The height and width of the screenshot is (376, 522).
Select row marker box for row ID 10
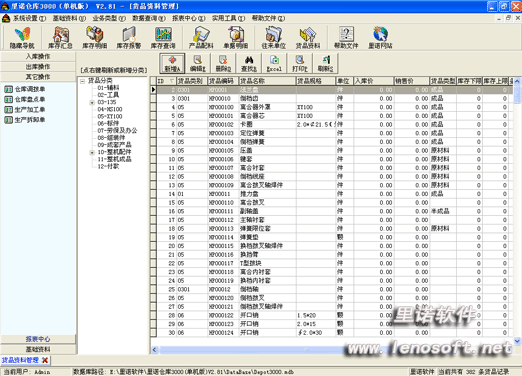(x=153, y=159)
